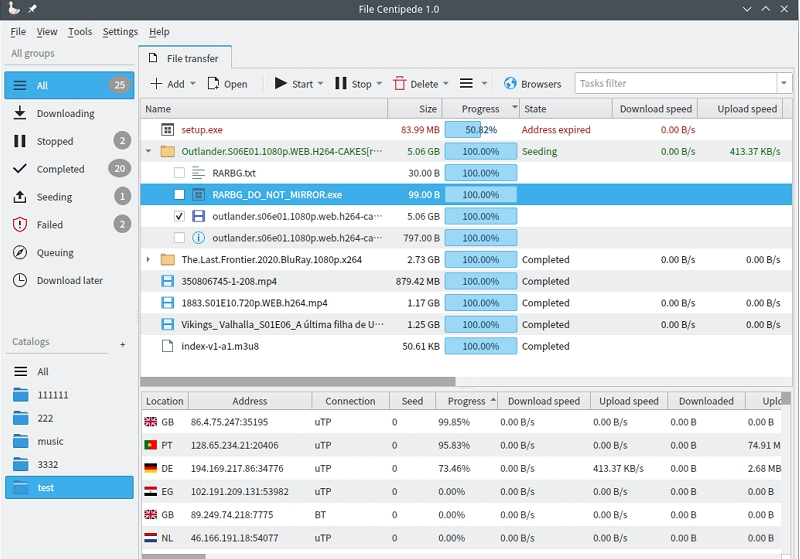The image size is (800, 559).
Task: Uncheck the outlander .mp4 video file checkbox
Action: (x=179, y=216)
